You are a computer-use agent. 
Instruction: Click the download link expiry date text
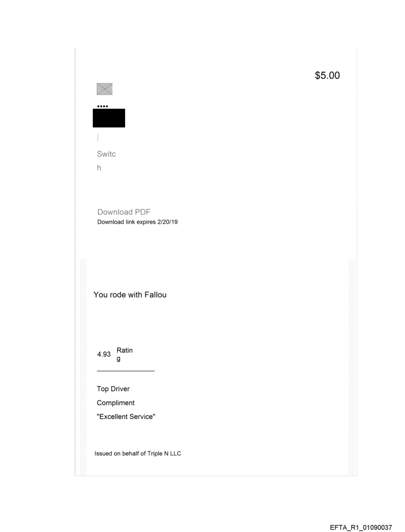tap(137, 222)
